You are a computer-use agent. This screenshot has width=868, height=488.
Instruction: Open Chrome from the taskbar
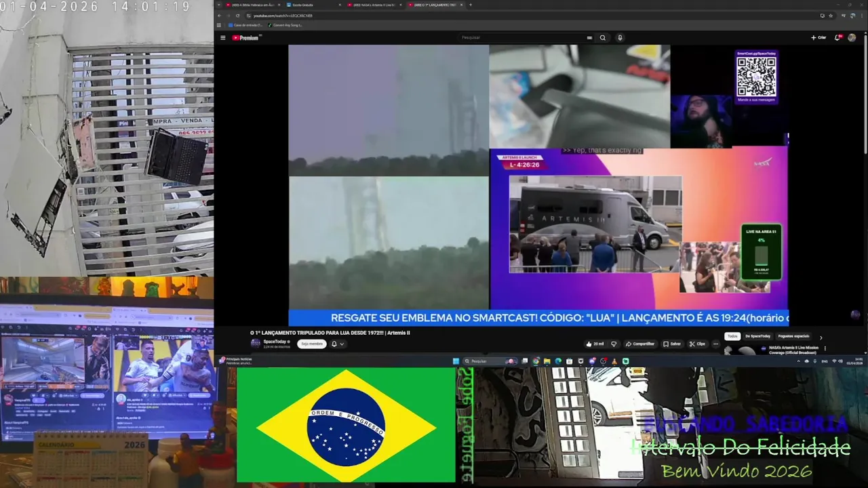536,361
